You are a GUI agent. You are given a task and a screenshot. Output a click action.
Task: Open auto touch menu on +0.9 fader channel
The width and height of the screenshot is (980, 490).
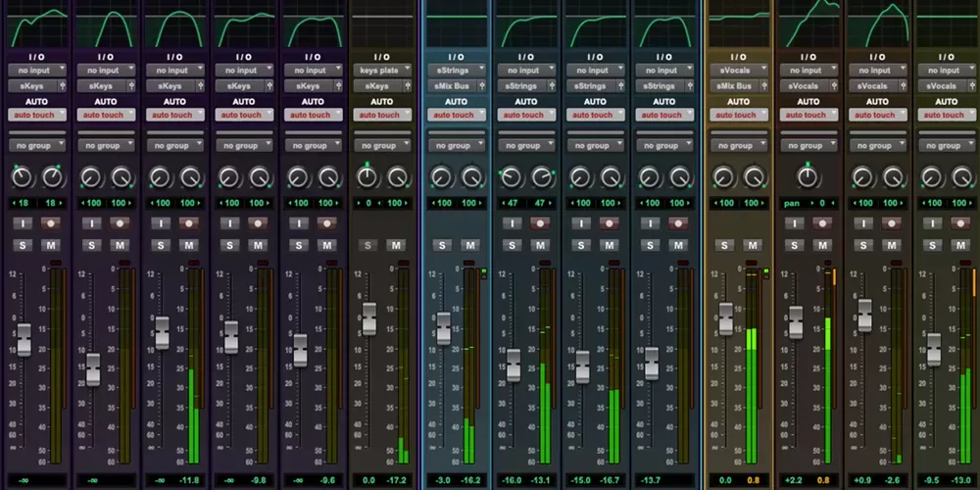(x=878, y=115)
